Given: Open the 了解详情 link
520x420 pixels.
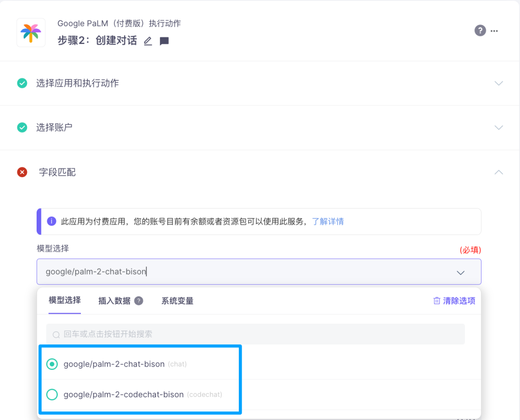Looking at the screenshot, I should coord(328,221).
